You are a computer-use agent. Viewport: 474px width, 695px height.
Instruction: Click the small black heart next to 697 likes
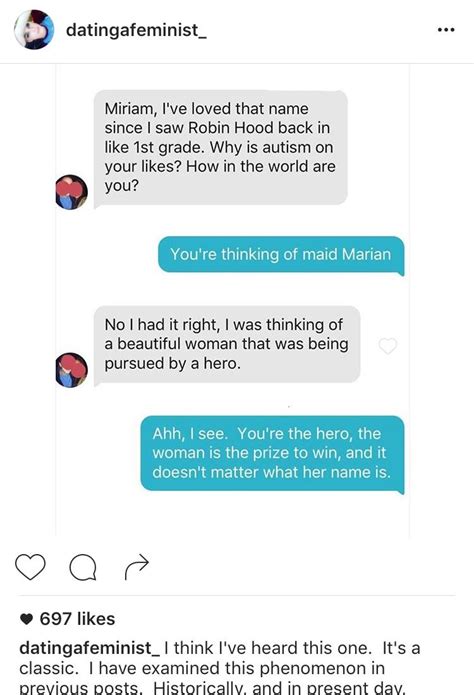pyautogui.click(x=27, y=619)
